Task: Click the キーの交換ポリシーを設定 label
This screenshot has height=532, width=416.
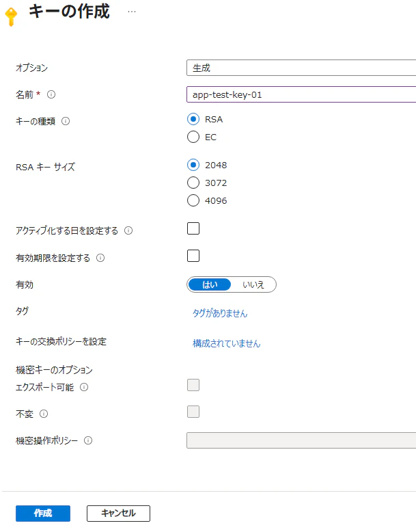Action: 61,341
